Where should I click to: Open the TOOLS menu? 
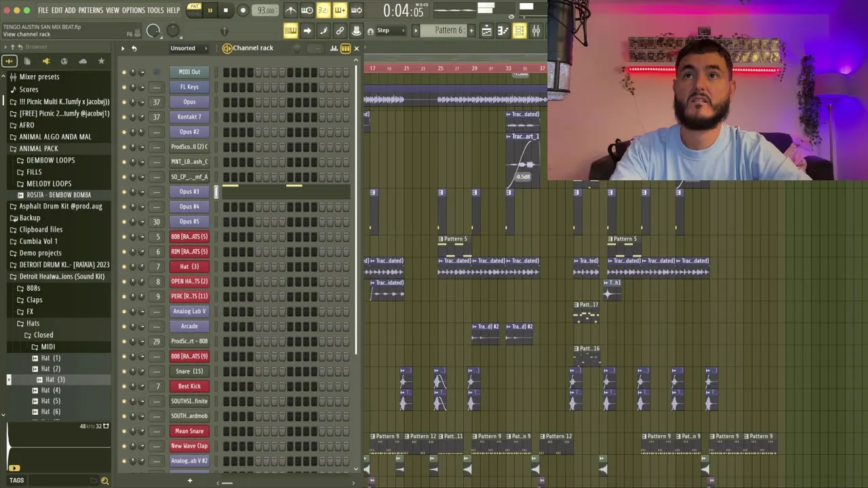pyautogui.click(x=155, y=10)
